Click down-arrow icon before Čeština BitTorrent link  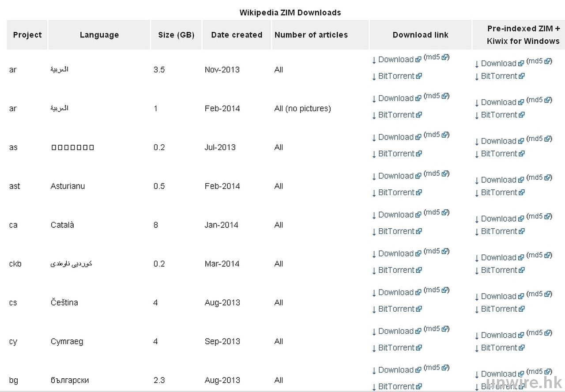click(374, 309)
